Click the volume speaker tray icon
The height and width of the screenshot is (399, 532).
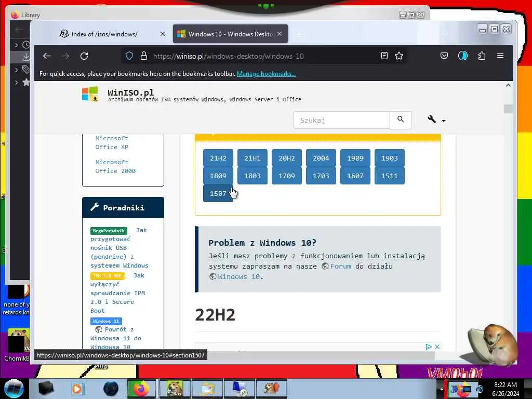pyautogui.click(x=480, y=389)
